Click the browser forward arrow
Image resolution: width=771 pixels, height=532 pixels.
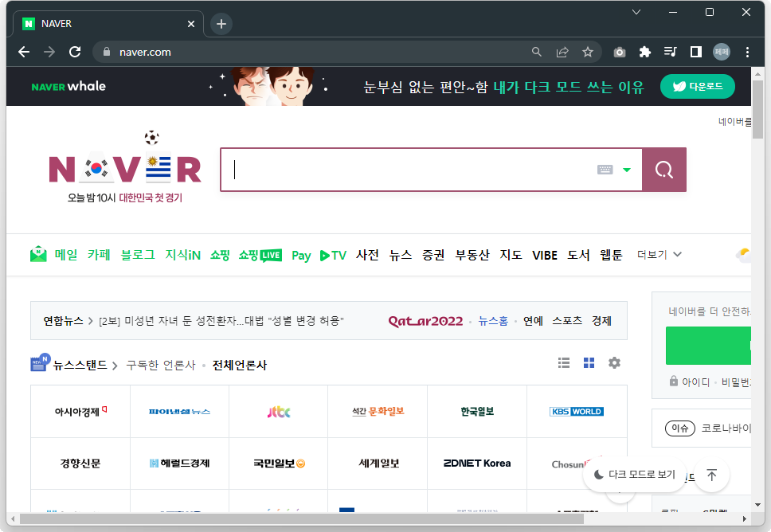coord(49,52)
